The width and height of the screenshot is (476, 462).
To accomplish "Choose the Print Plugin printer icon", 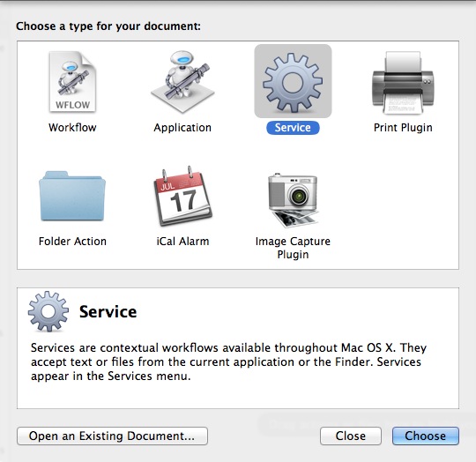I will click(403, 83).
